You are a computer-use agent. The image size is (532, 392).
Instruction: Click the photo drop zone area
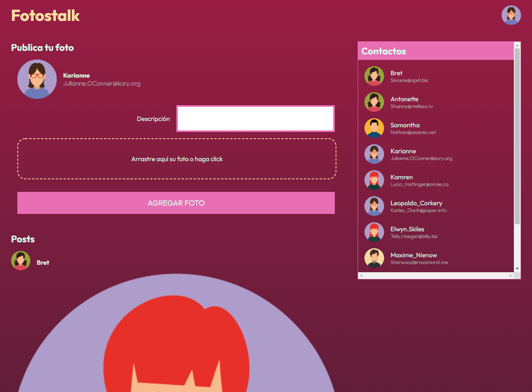pos(177,159)
